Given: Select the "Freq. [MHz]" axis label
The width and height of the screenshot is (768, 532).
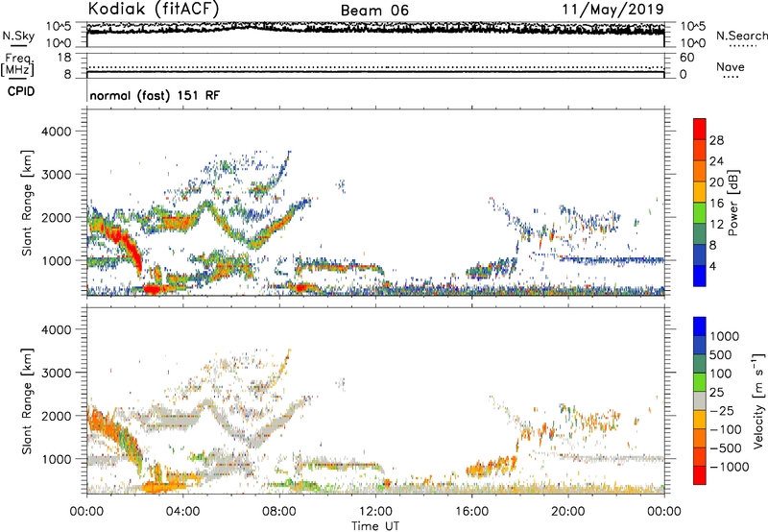Looking at the screenshot, I should coord(17,64).
